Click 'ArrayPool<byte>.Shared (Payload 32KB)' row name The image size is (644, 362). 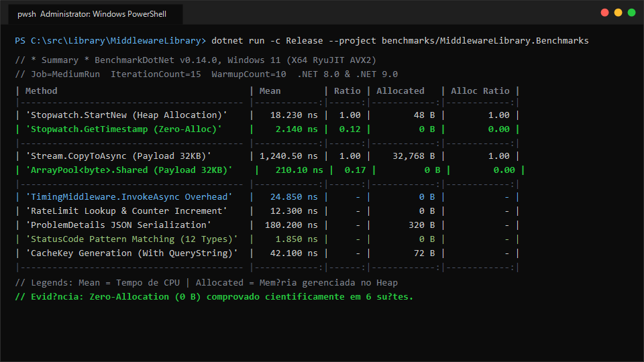[129, 170]
